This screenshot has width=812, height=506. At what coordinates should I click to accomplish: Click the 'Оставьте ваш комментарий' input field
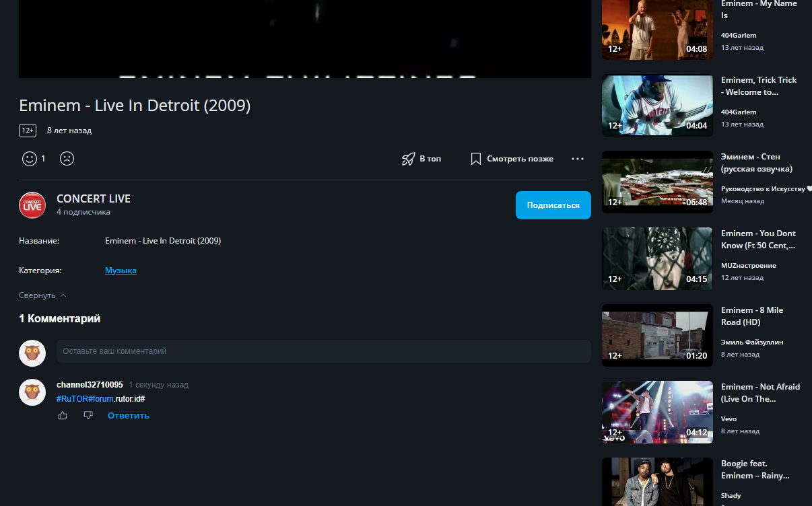coord(324,351)
